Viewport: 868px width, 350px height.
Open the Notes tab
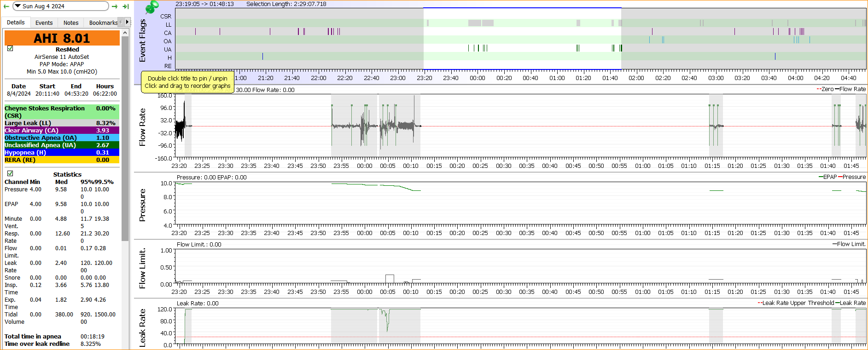pyautogui.click(x=71, y=23)
